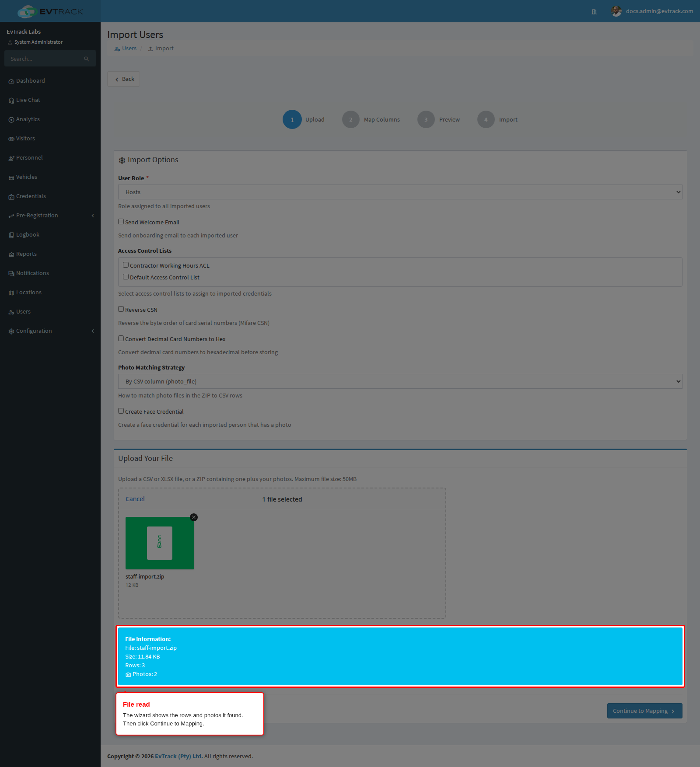This screenshot has height=767, width=700.
Task: Click the Locations map icon
Action: coord(11,293)
